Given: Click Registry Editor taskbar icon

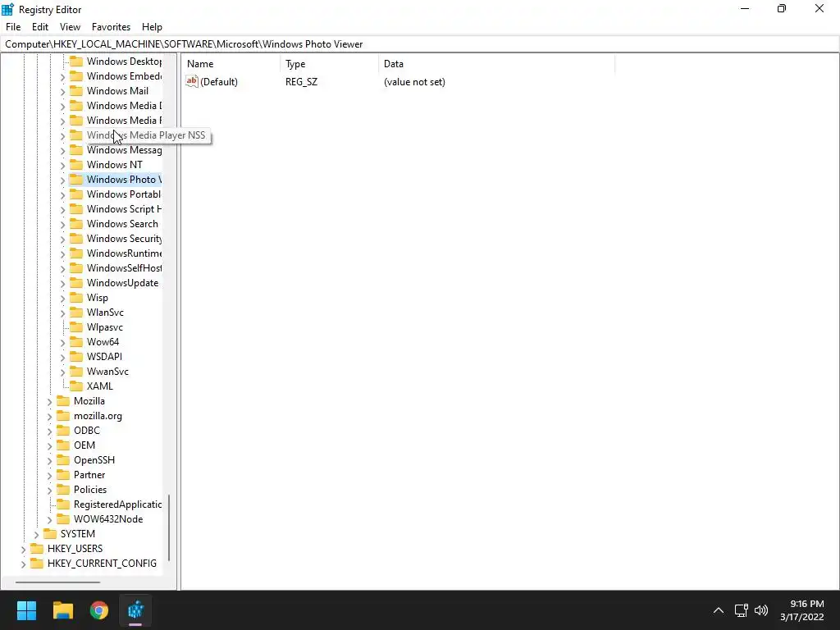Looking at the screenshot, I should click(135, 610).
